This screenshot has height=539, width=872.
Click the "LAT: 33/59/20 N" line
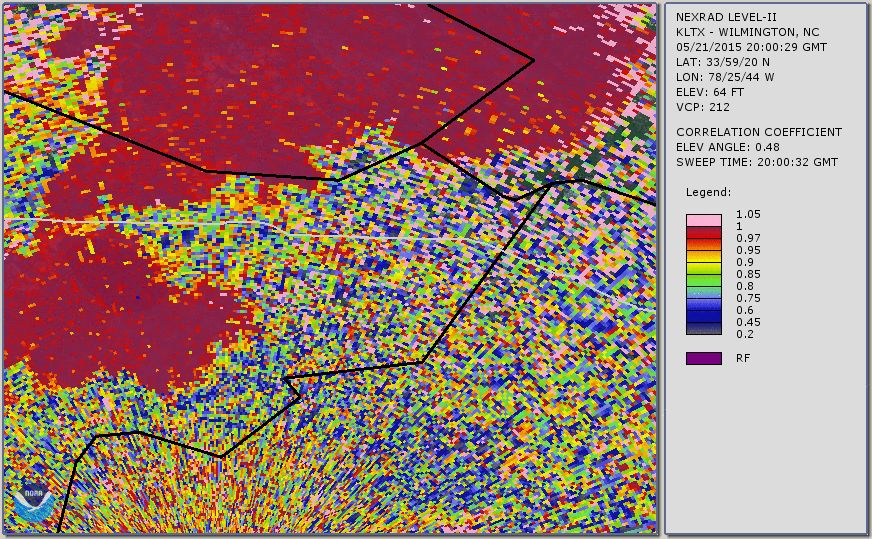point(723,62)
